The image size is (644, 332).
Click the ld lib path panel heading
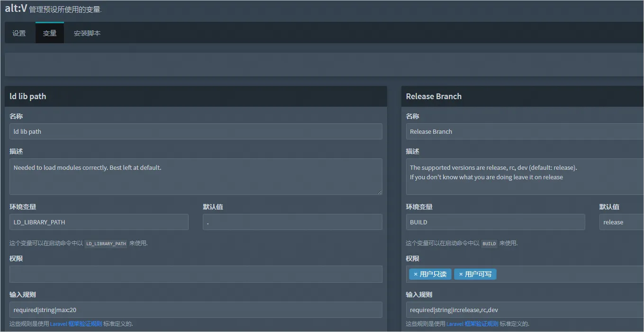click(x=28, y=96)
